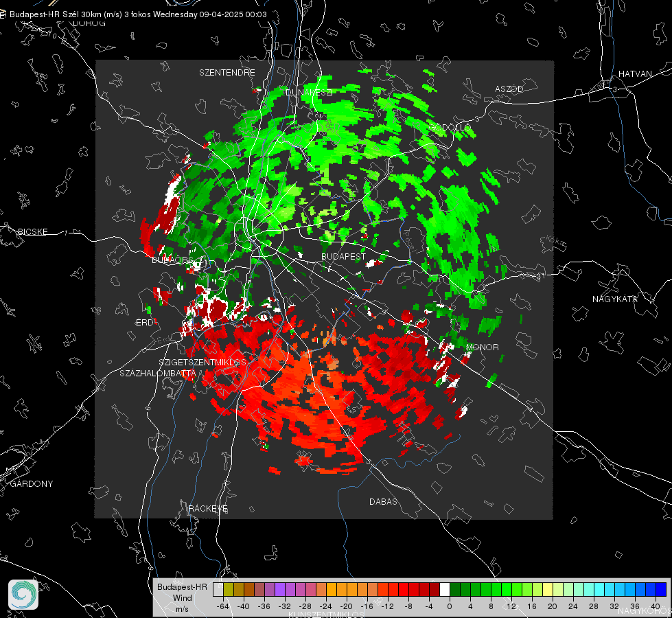Click the DOROG town label

coord(89,23)
